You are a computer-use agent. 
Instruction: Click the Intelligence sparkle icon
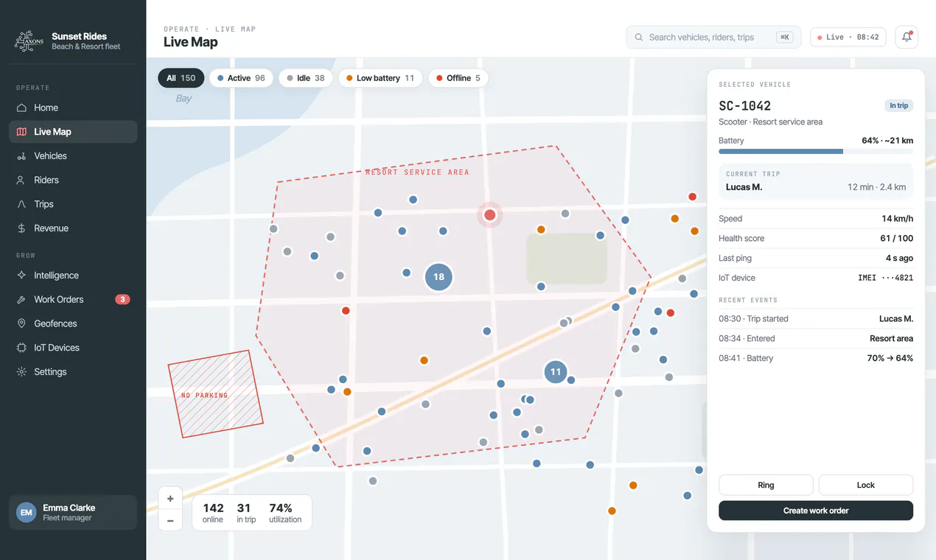tap(21, 276)
